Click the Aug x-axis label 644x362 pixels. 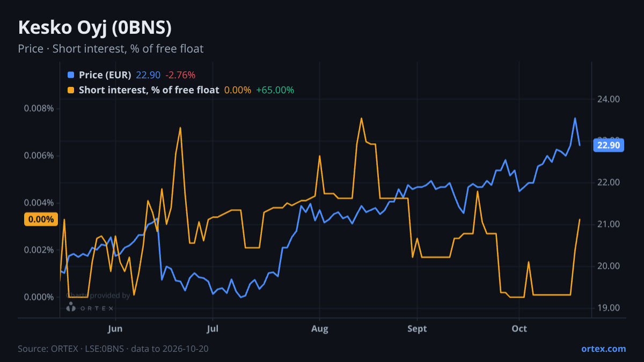click(x=319, y=329)
